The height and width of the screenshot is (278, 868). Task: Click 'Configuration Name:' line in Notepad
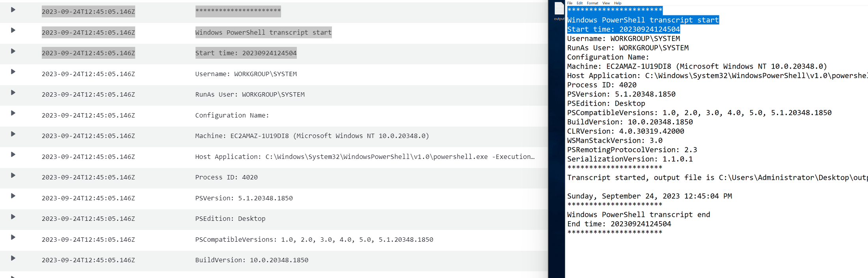pyautogui.click(x=608, y=57)
